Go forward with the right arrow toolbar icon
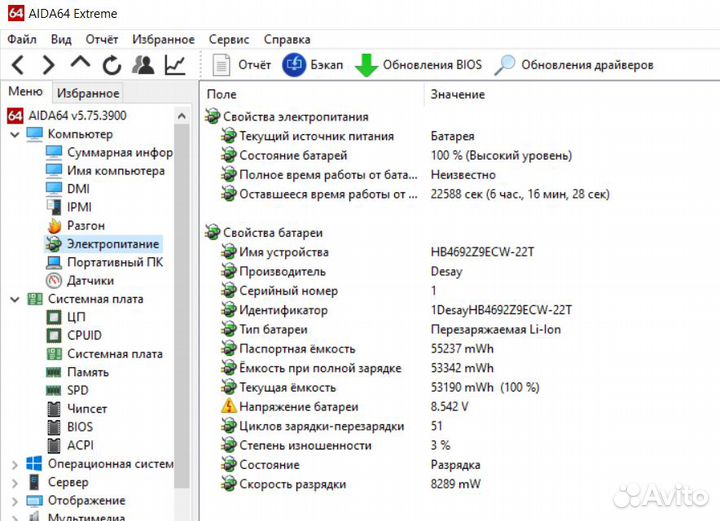 click(x=48, y=65)
